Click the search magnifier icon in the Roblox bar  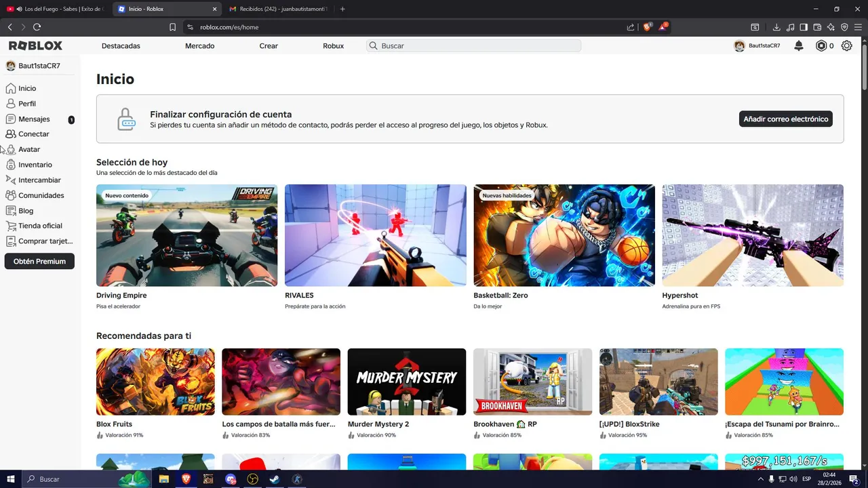coord(373,46)
